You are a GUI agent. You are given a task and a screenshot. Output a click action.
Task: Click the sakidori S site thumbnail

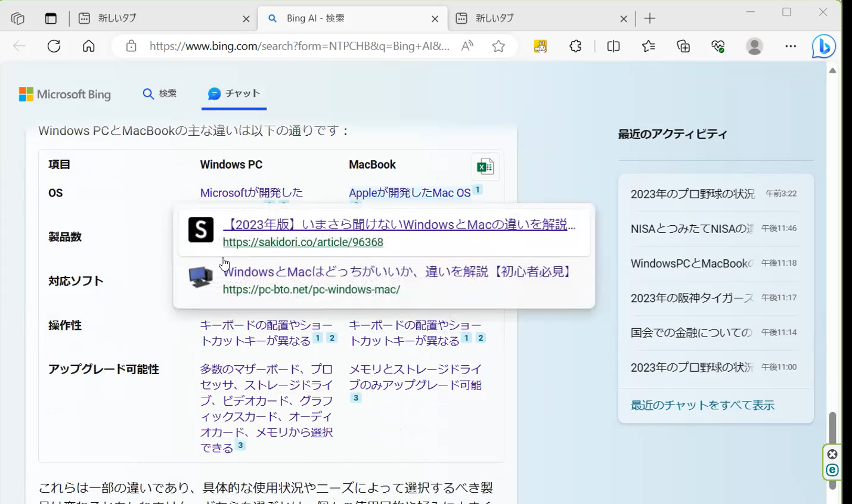click(201, 229)
